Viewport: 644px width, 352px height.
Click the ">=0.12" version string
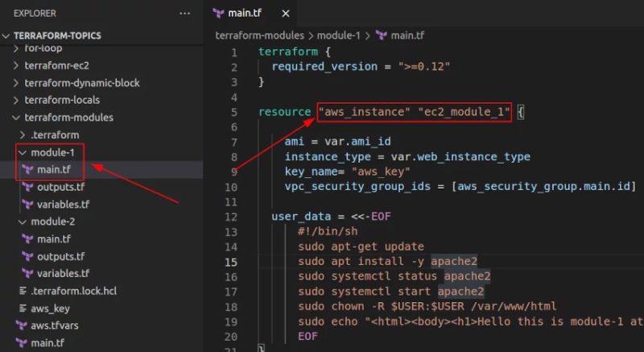coord(424,67)
